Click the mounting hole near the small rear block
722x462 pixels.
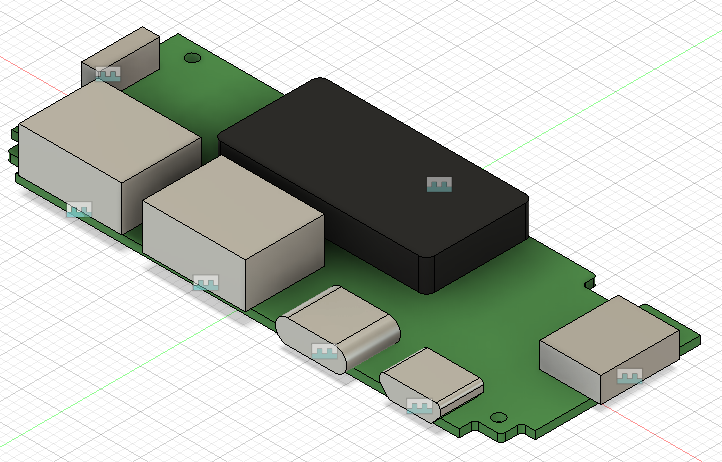[x=192, y=58]
